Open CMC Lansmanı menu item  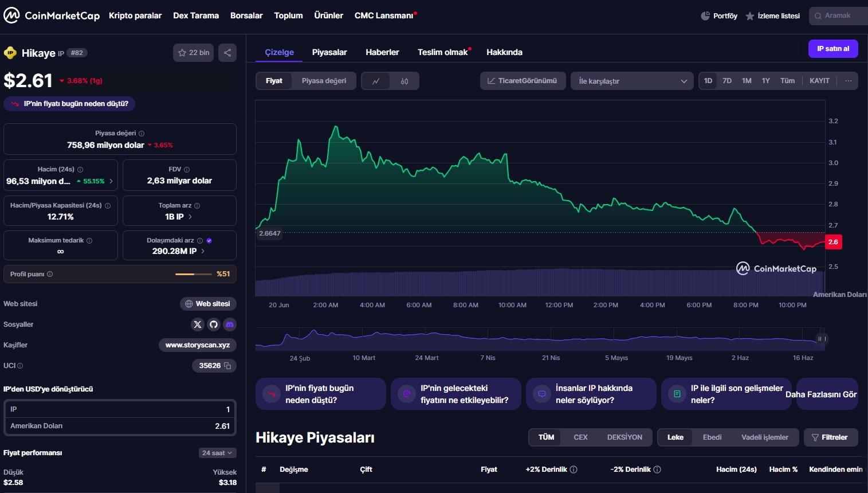[384, 15]
